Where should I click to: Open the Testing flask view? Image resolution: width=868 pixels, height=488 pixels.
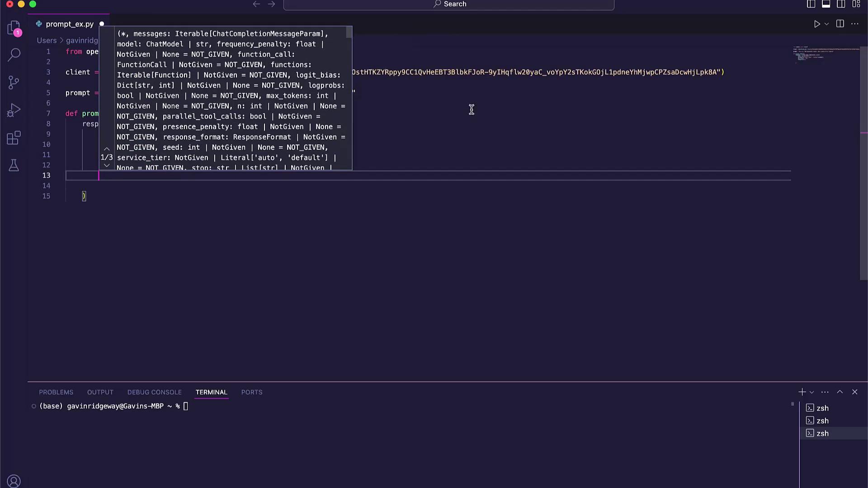(x=14, y=165)
